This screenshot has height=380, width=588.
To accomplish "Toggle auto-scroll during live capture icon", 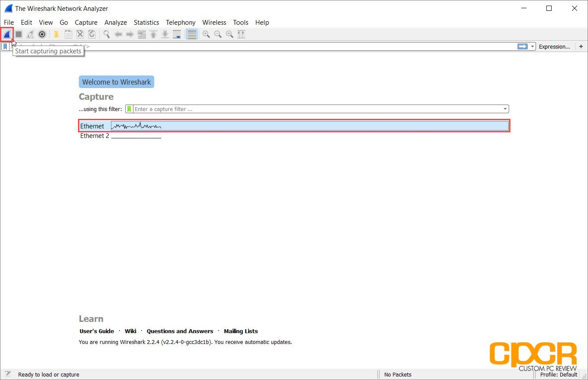I will (176, 34).
